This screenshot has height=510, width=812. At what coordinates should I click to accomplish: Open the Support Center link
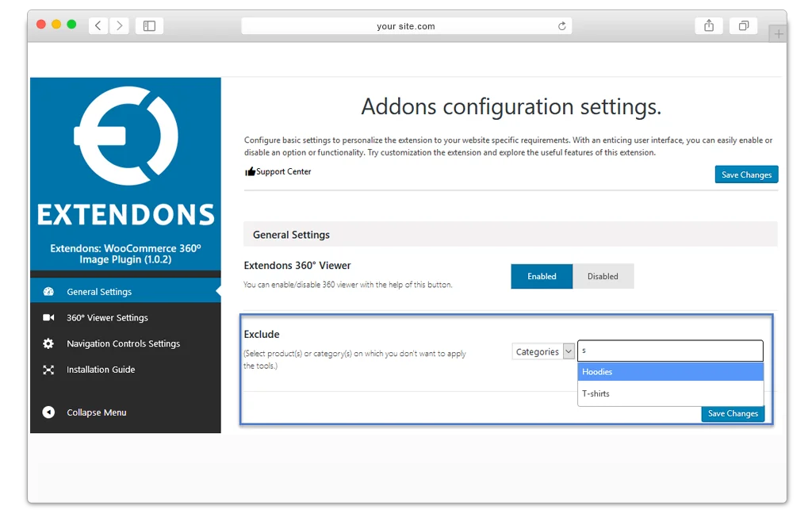pyautogui.click(x=283, y=171)
